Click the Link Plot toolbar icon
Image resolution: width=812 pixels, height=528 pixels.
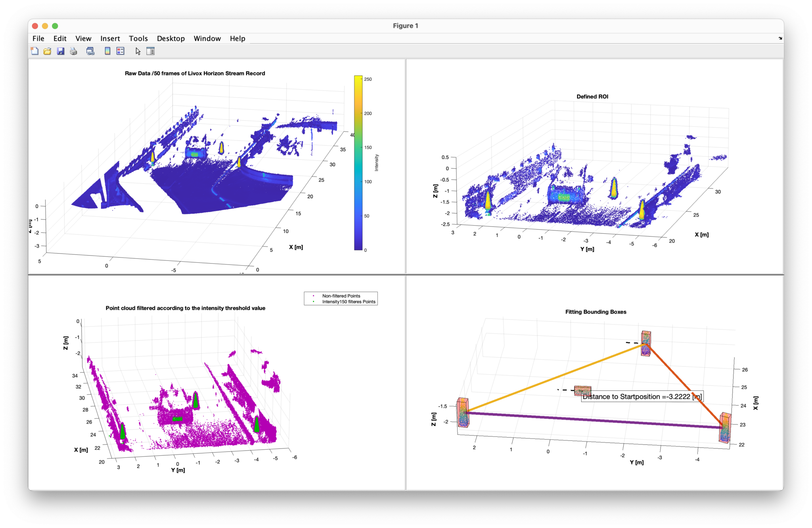coord(90,51)
